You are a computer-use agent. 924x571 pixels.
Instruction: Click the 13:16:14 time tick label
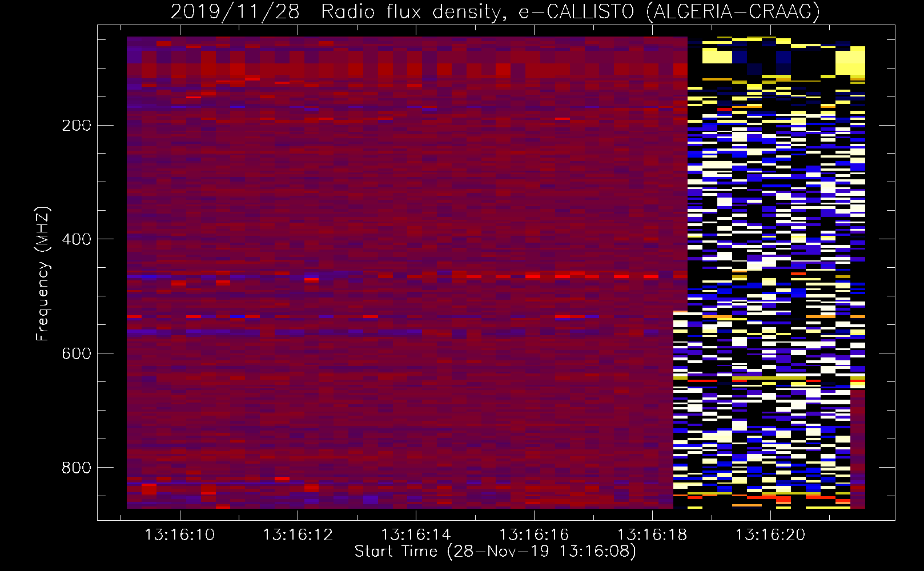[416, 535]
